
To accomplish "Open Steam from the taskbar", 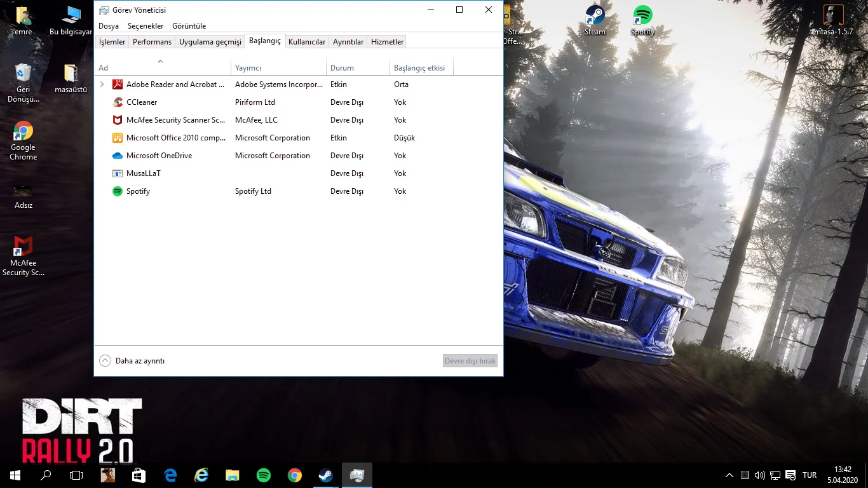I will [x=326, y=475].
